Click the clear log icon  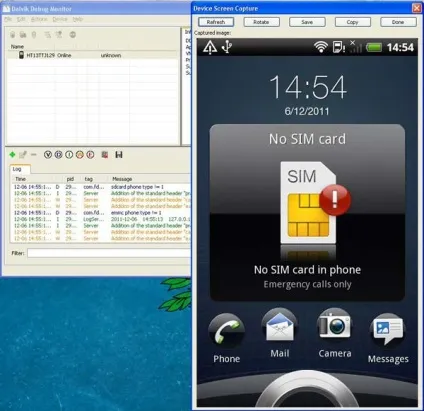point(105,155)
